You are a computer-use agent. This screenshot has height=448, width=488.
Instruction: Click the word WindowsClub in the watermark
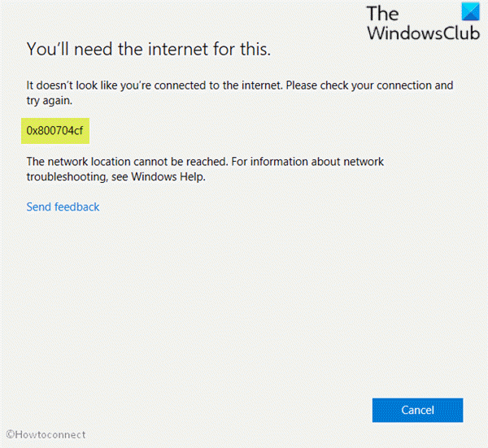[x=424, y=33]
